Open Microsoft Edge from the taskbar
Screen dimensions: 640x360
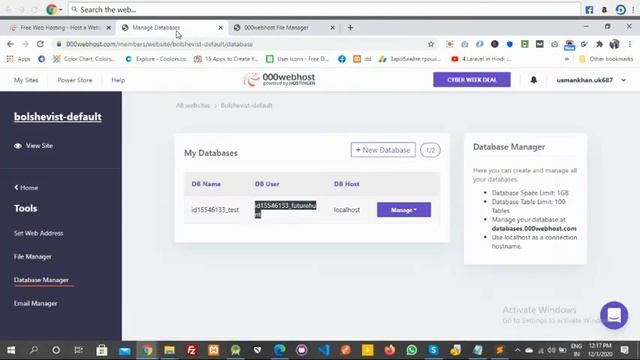point(280,350)
